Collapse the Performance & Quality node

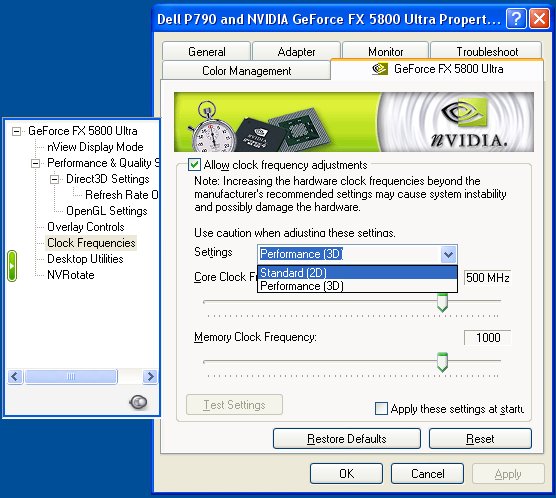(35, 164)
